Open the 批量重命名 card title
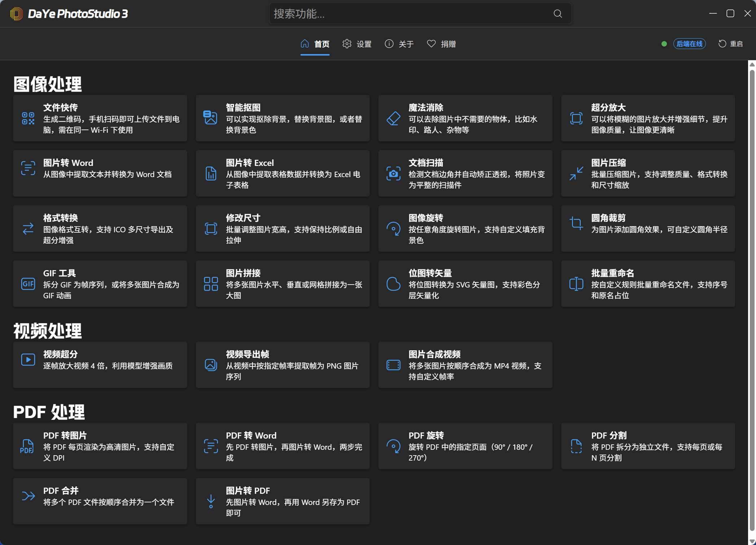Image resolution: width=756 pixels, height=545 pixels. click(612, 273)
